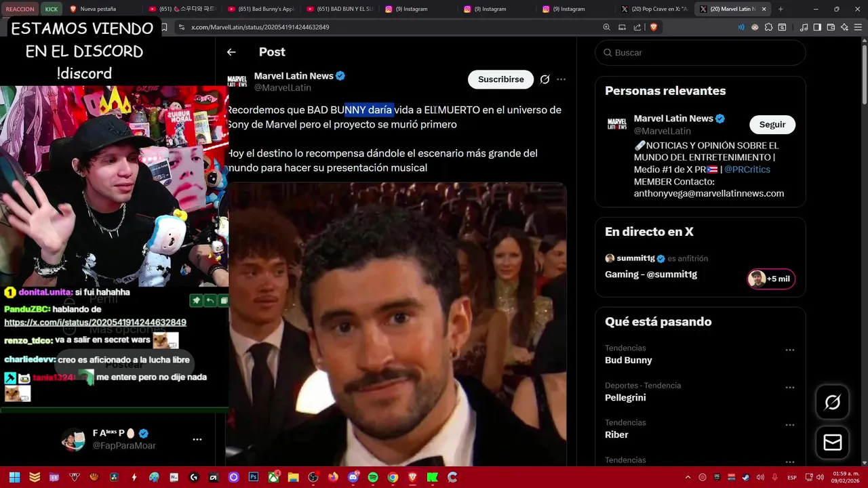Click the share page icon in address bar
This screenshot has height=488, width=868.
pyautogui.click(x=637, y=27)
